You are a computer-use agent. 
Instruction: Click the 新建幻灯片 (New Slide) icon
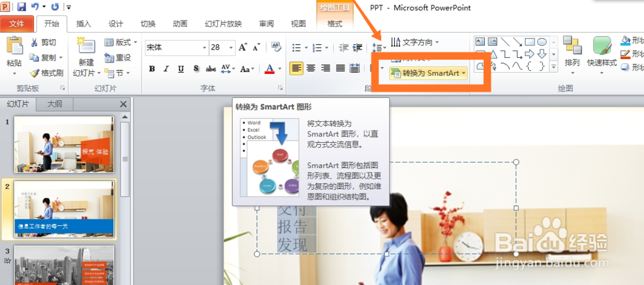click(x=87, y=46)
